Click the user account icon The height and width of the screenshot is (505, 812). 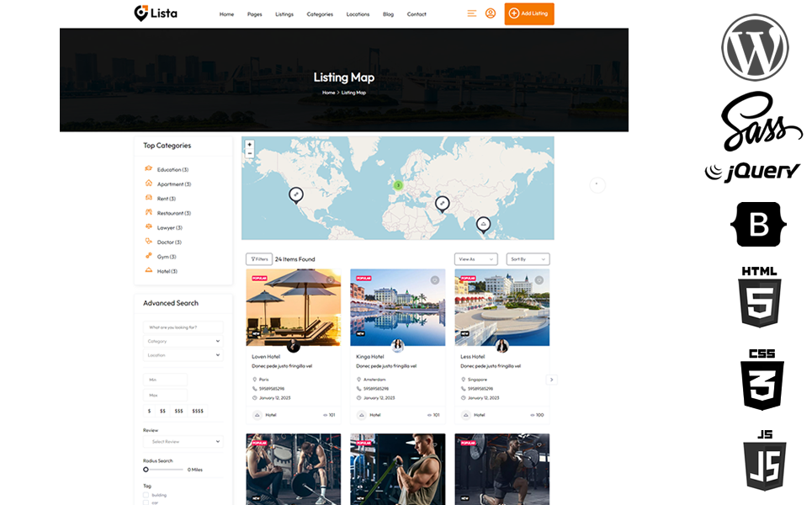pyautogui.click(x=491, y=13)
